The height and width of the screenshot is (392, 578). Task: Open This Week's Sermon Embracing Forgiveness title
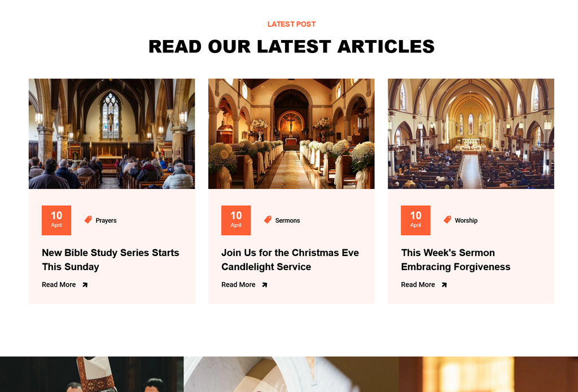coord(456,259)
